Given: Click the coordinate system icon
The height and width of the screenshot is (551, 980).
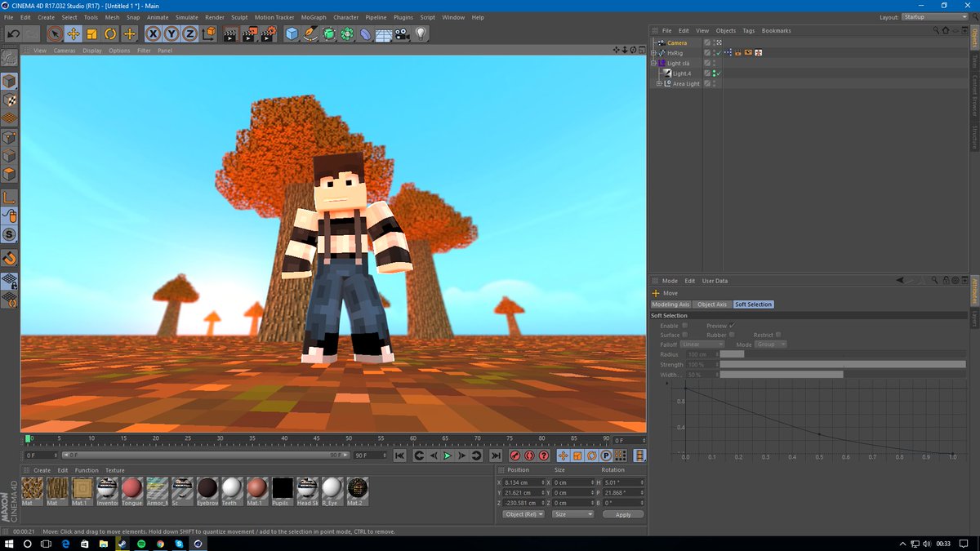Looking at the screenshot, I should (x=209, y=33).
